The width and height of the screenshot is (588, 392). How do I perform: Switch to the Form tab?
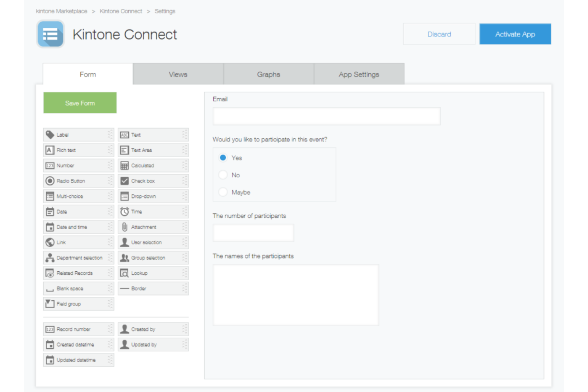tap(88, 74)
